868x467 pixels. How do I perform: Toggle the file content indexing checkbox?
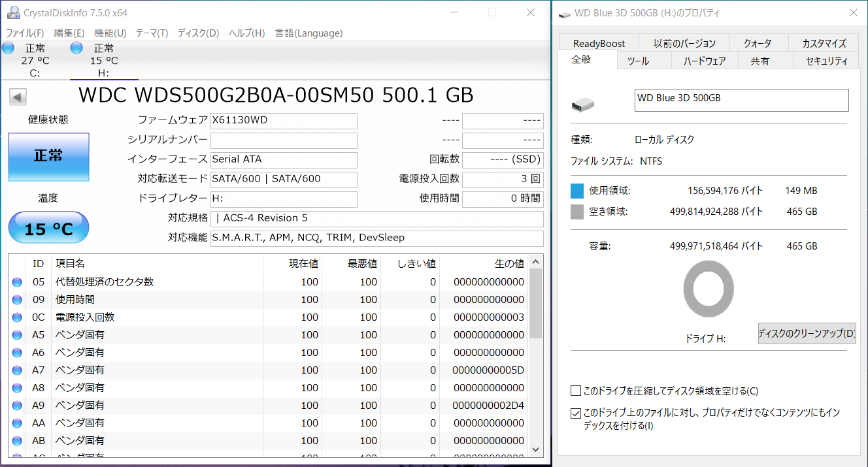tap(576, 413)
